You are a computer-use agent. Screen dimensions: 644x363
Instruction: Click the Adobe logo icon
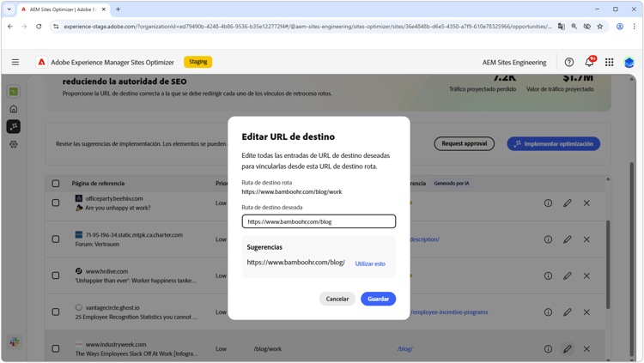(41, 62)
